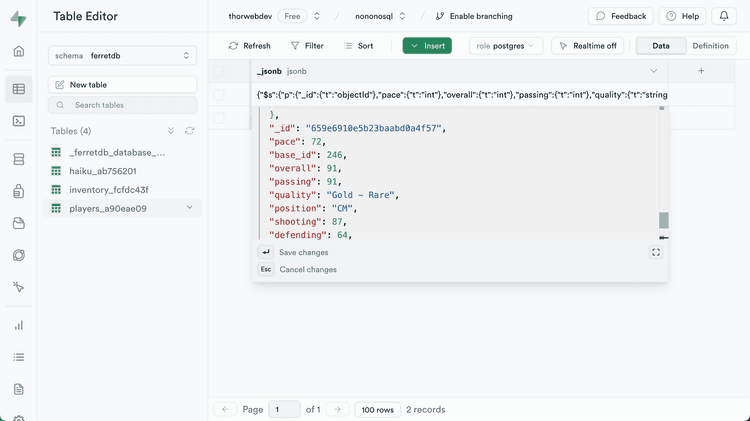
Task: Open the SQL Editor sidebar icon
Action: [19, 121]
